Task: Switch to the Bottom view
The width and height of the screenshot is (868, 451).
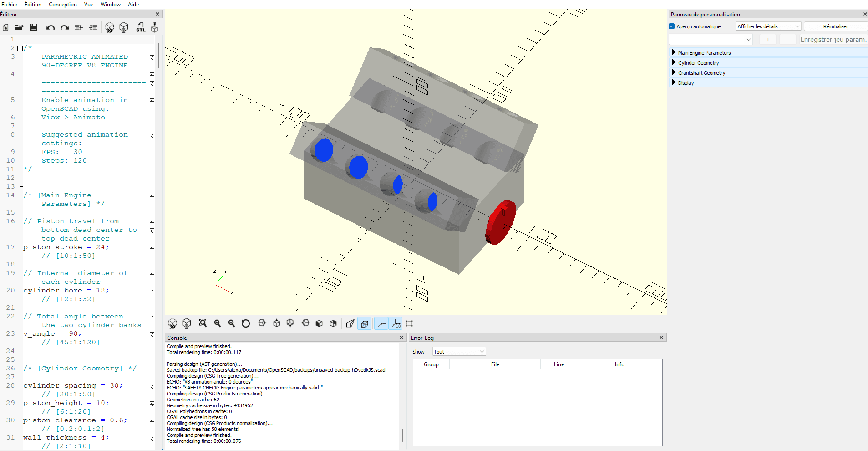Action: pos(290,323)
